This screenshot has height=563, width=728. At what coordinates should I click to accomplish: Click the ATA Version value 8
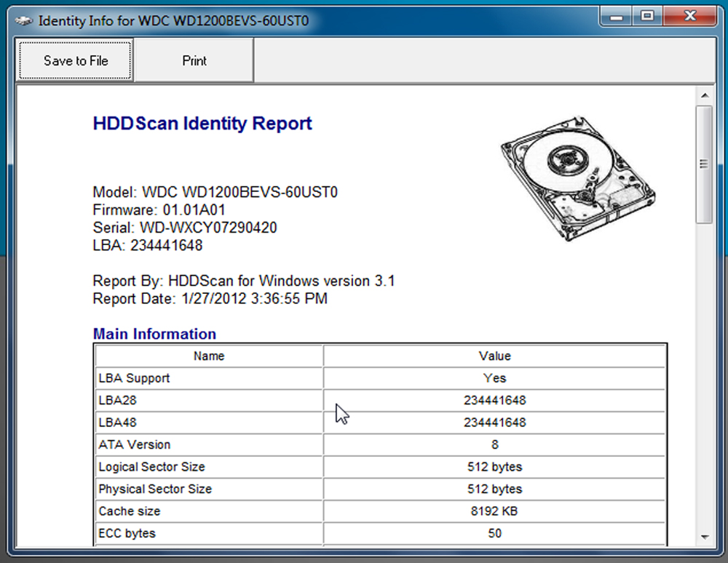point(494,444)
